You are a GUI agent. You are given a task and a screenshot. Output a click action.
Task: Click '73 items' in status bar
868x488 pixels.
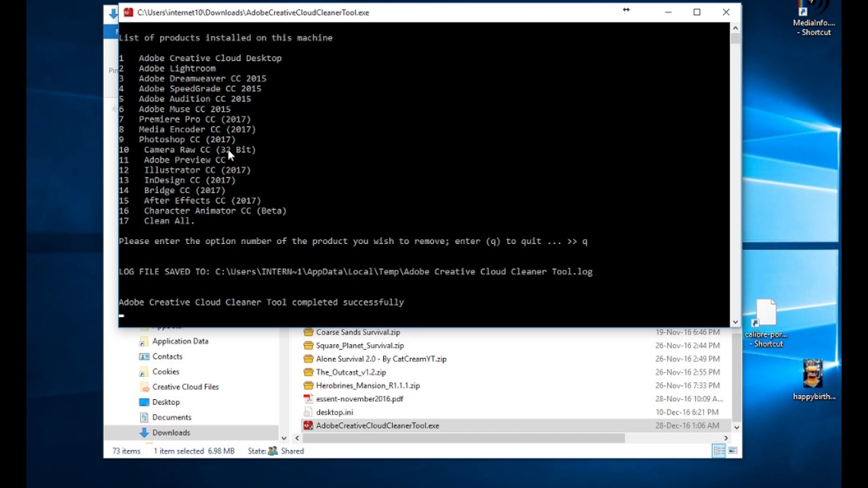pos(126,451)
